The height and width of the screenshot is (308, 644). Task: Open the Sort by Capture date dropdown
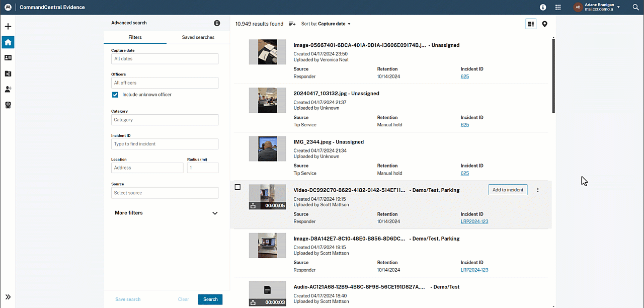(326, 24)
